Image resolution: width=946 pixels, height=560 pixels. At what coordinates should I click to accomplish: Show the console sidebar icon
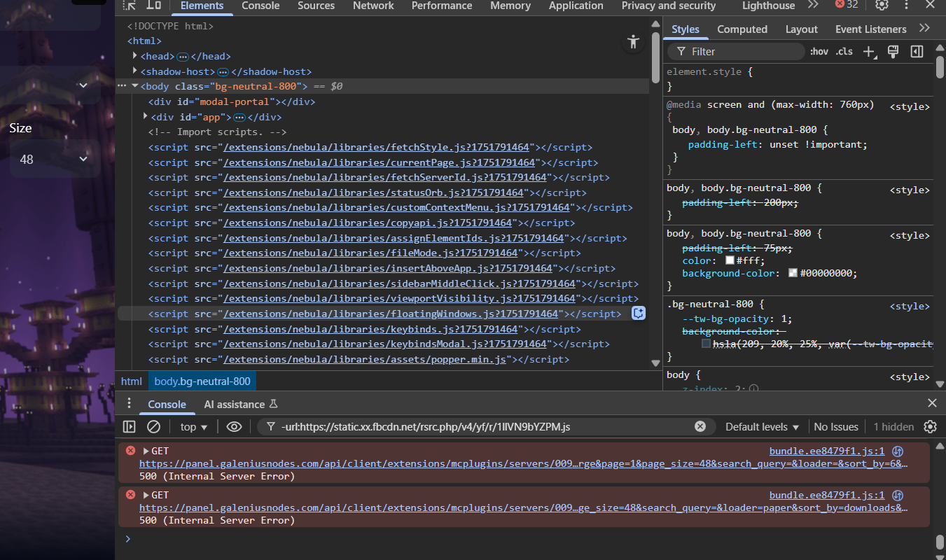(130, 426)
